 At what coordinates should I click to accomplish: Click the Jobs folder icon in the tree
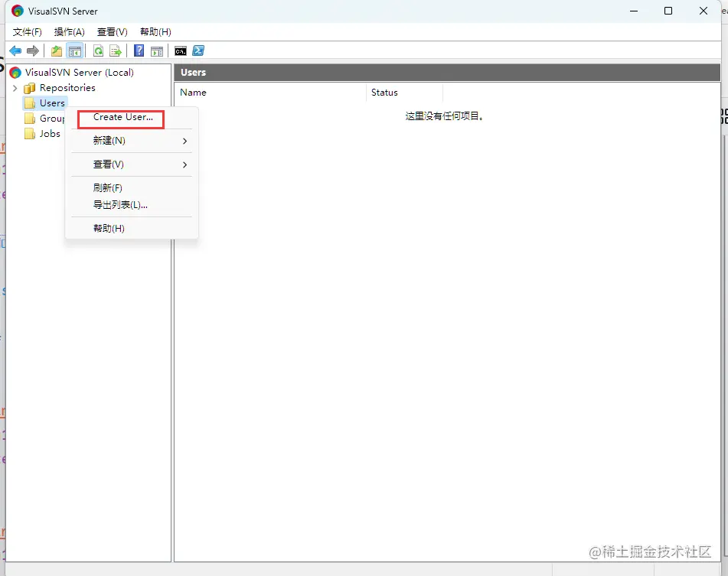tap(30, 134)
